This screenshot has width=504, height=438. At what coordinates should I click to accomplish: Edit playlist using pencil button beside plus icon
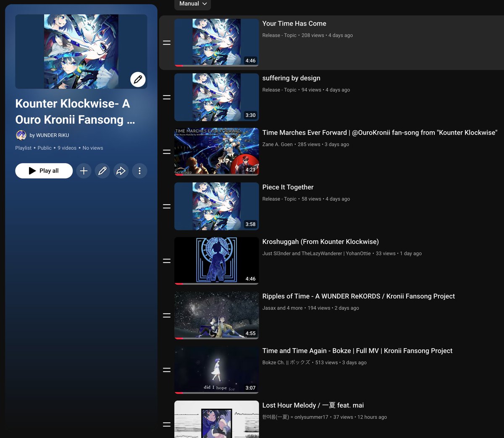point(102,171)
